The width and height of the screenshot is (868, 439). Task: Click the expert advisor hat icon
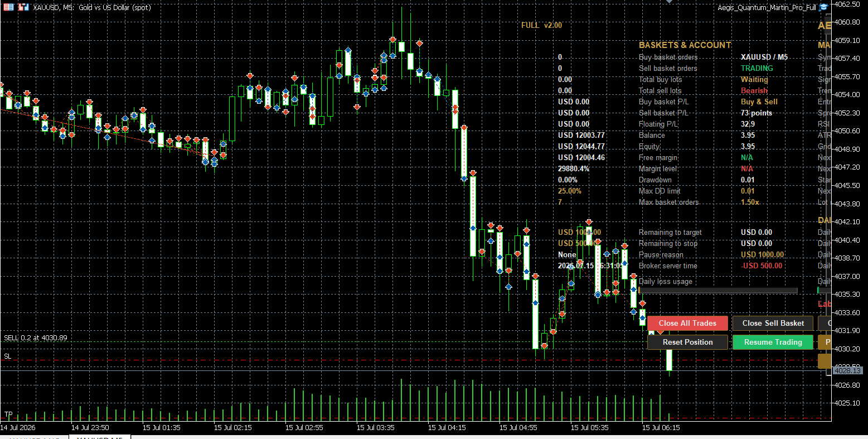823,7
